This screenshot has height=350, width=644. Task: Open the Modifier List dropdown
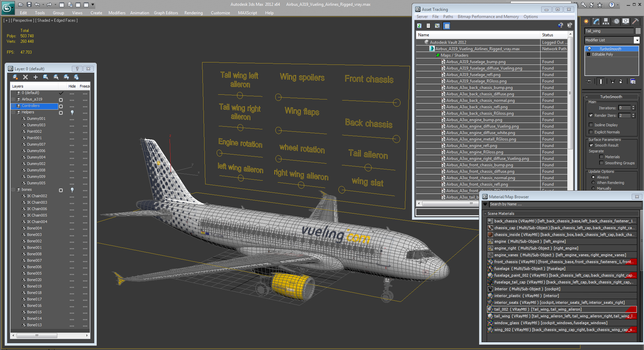(x=637, y=40)
